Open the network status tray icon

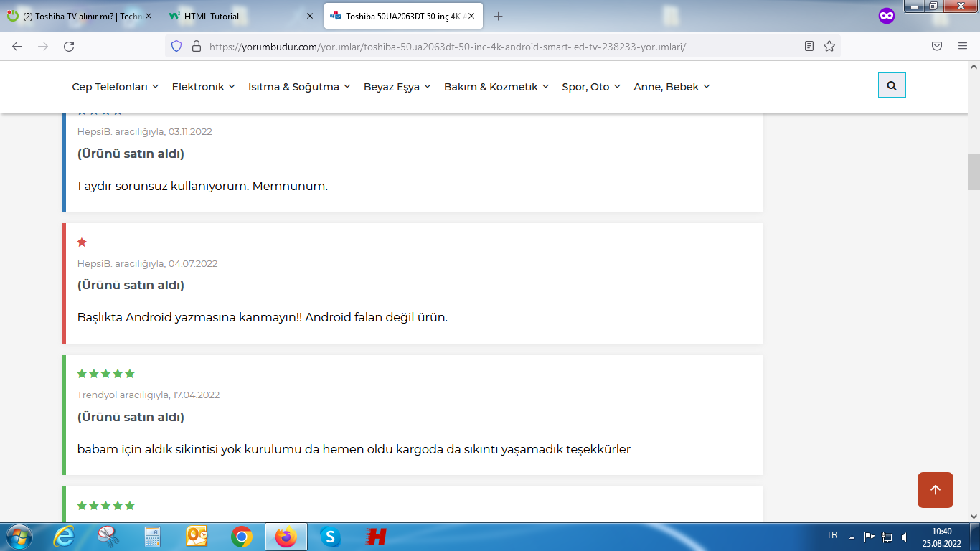pyautogui.click(x=887, y=537)
